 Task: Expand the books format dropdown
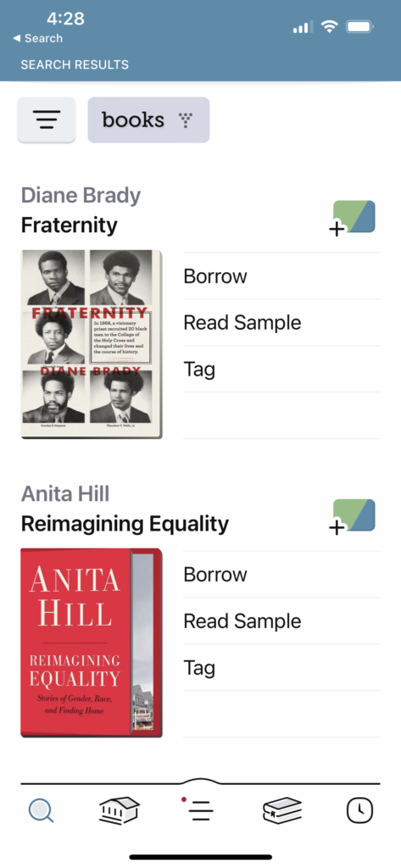[148, 120]
